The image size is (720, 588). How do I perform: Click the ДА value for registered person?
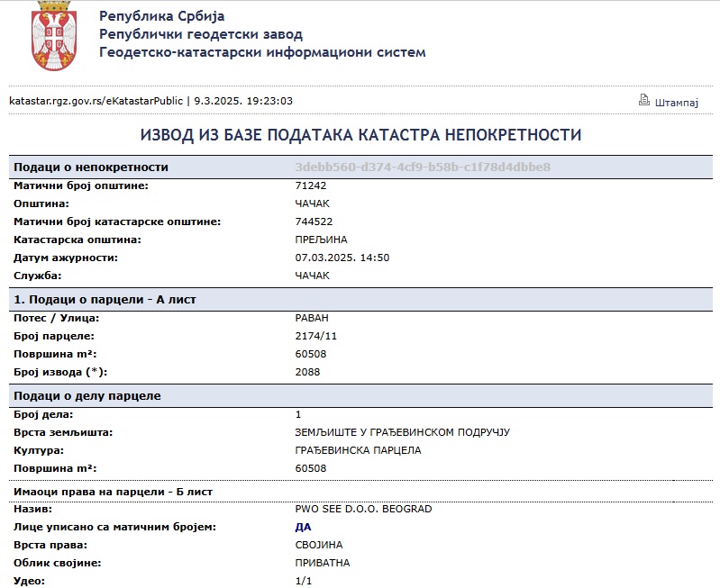pos(303,527)
